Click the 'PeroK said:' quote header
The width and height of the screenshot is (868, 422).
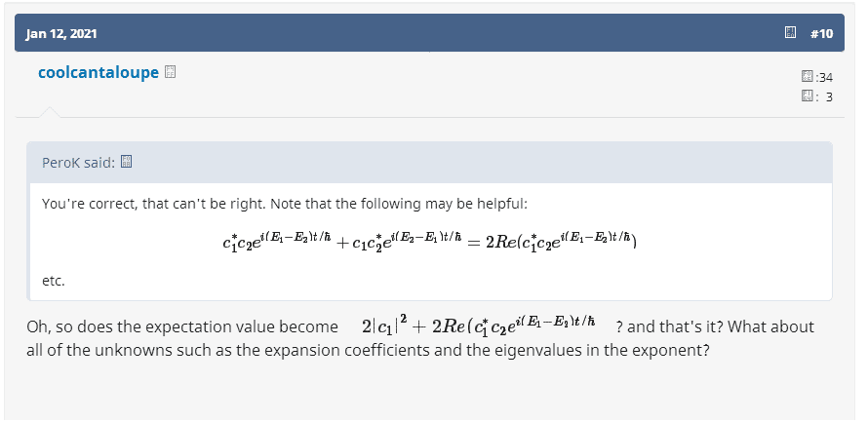pos(79,162)
